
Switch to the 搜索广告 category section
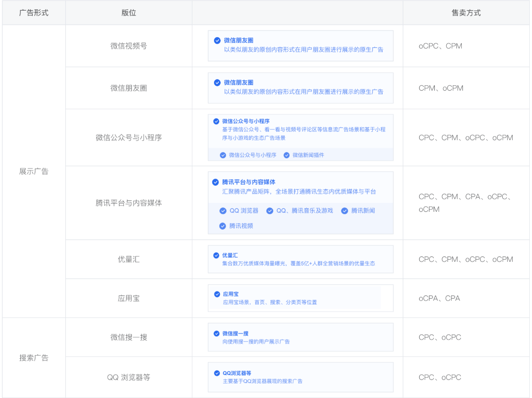(33, 357)
